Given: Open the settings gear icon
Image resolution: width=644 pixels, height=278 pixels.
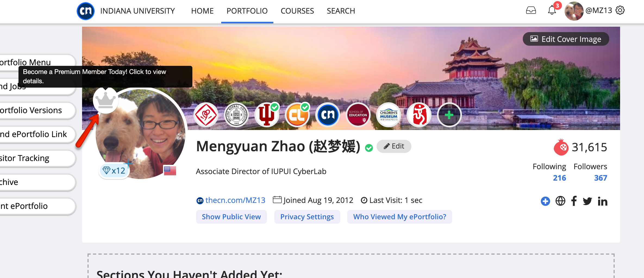Looking at the screenshot, I should click(620, 10).
